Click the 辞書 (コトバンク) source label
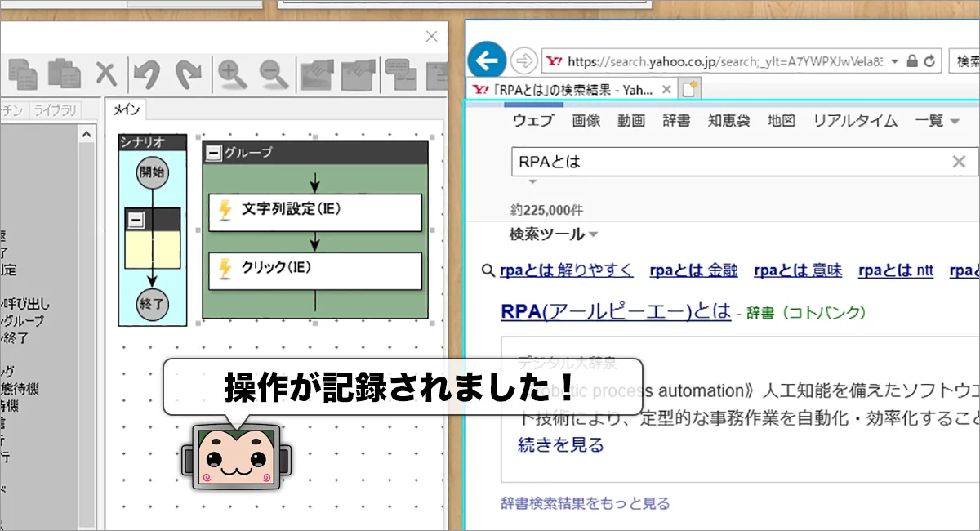The image size is (980, 531). tap(807, 313)
